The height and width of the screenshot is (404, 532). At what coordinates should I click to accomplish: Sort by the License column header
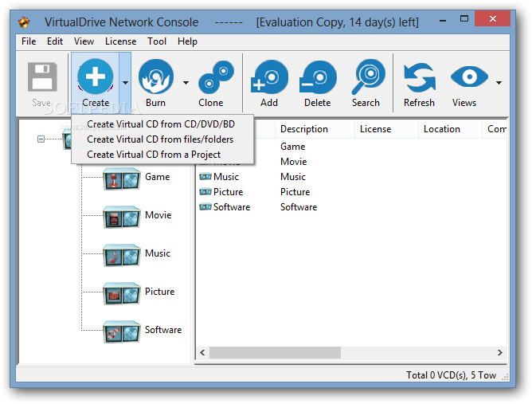[x=386, y=129]
